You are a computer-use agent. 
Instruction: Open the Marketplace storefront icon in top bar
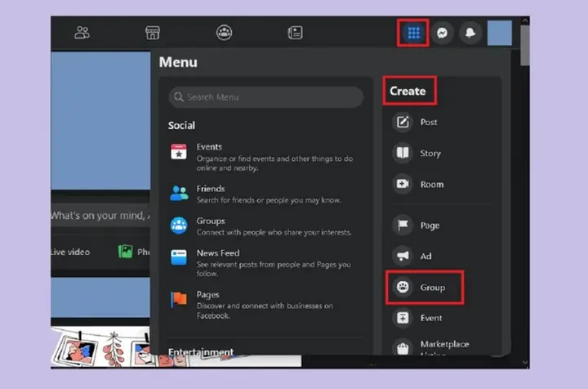tap(153, 33)
